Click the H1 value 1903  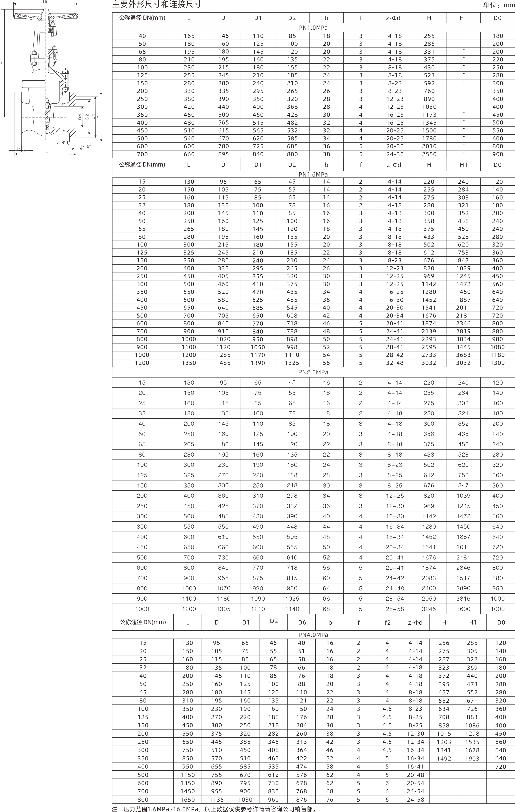pos(472,758)
